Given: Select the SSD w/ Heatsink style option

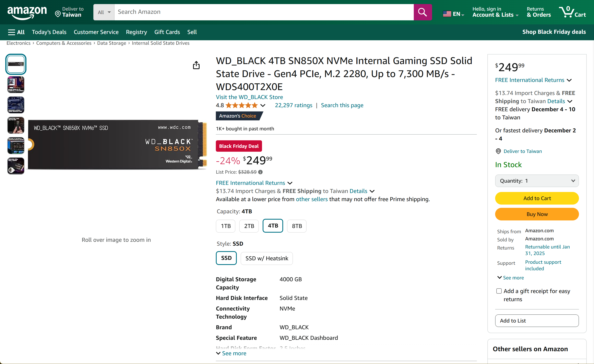Looking at the screenshot, I should point(267,258).
